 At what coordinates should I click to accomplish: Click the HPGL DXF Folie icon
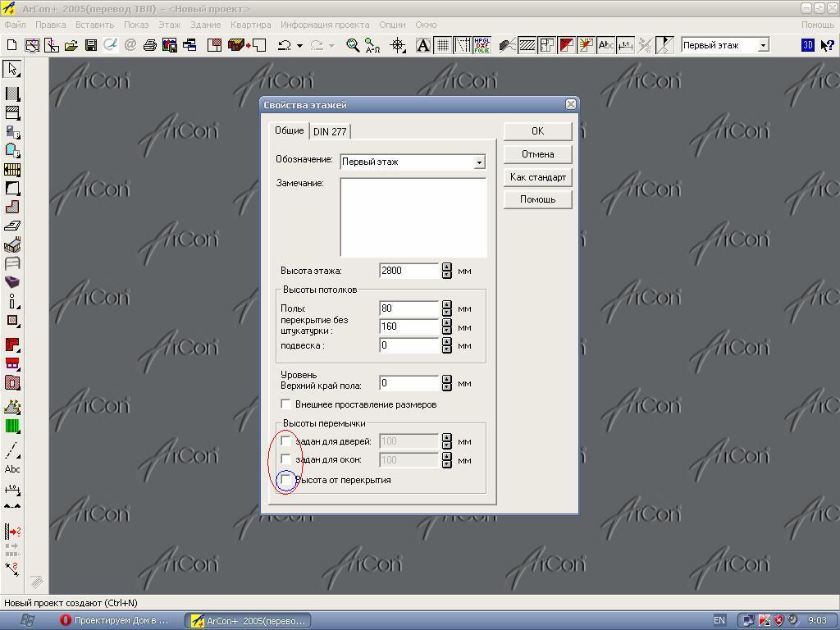coord(482,46)
